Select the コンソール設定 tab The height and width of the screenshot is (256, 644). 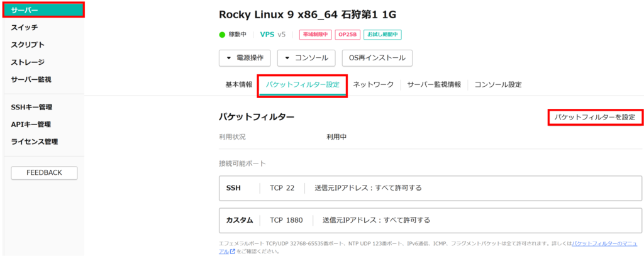(x=497, y=84)
